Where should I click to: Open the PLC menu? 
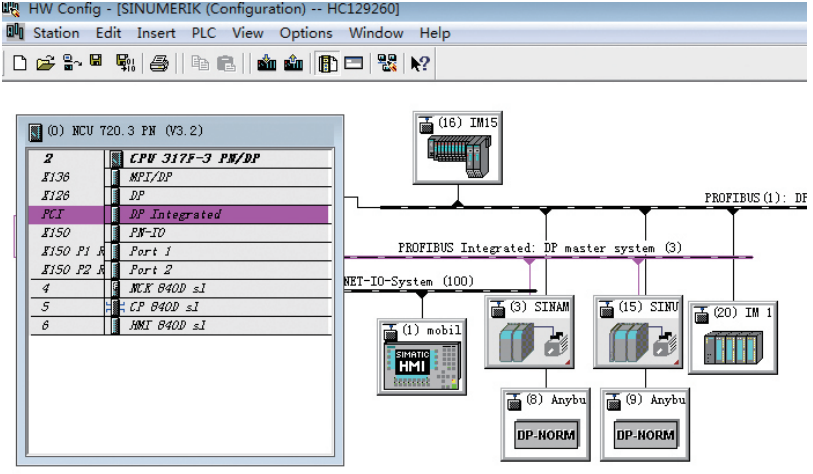coord(204,32)
